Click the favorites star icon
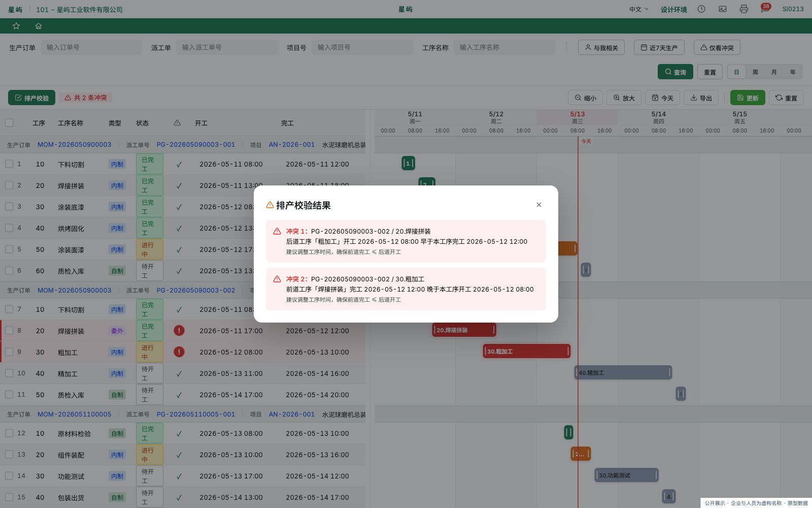 tap(16, 26)
